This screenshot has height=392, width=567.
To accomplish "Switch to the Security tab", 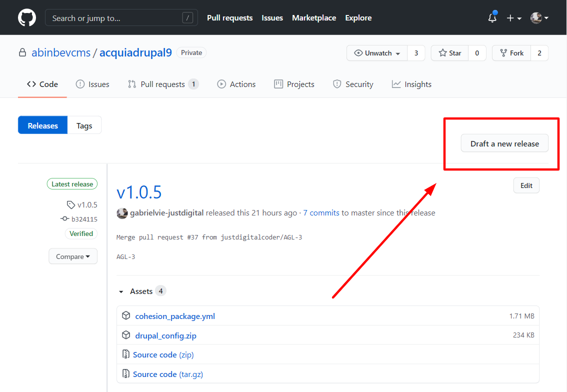I will pos(353,84).
